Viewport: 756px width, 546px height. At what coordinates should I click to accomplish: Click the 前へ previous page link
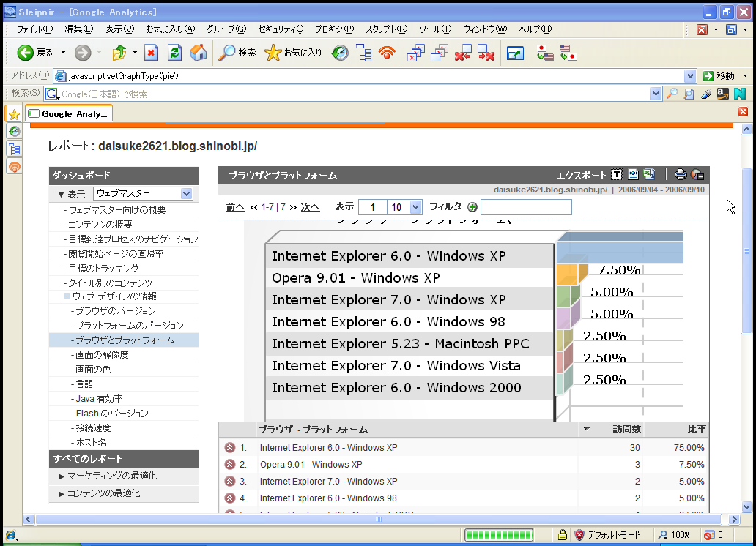pos(235,207)
